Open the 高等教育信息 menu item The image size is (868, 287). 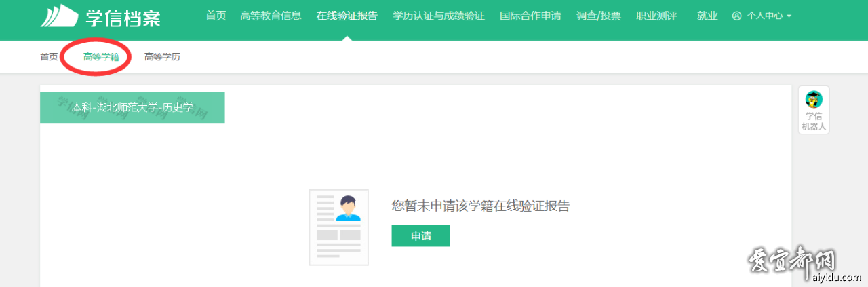point(271,16)
